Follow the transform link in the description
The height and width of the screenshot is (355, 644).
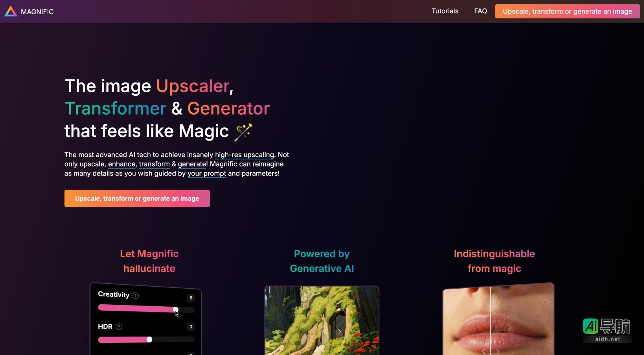tap(155, 164)
